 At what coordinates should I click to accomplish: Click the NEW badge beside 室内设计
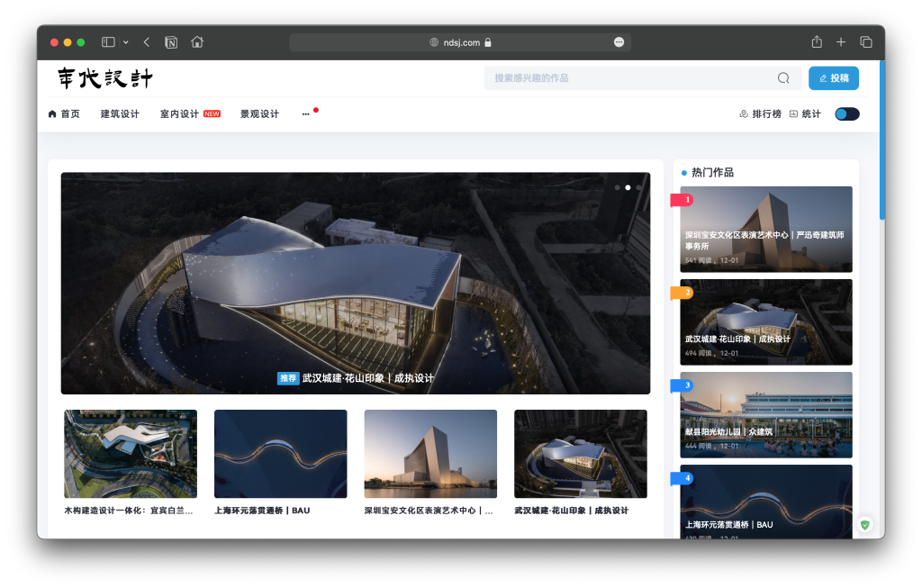pyautogui.click(x=212, y=114)
